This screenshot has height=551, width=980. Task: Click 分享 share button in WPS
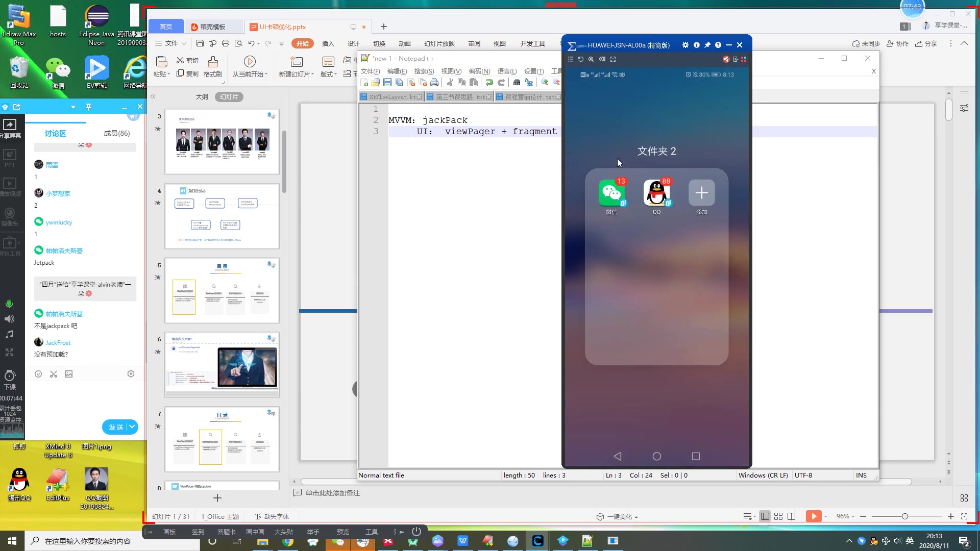click(x=926, y=44)
